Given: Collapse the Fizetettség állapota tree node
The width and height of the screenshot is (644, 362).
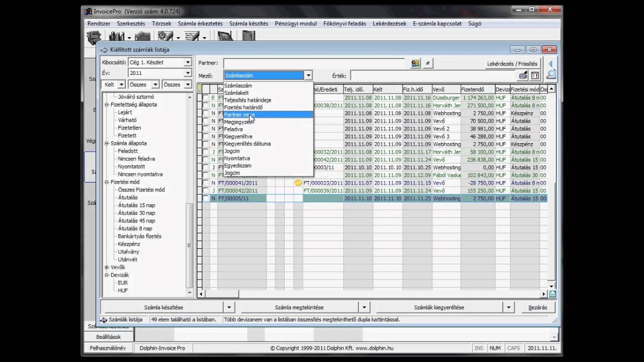Looking at the screenshot, I should click(x=107, y=105).
